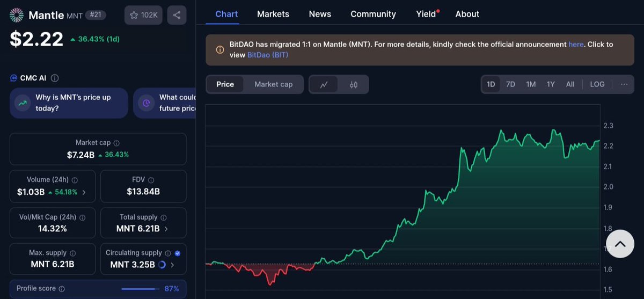The image size is (644, 299).
Task: Expand Total supply details chevron
Action: pos(166,229)
